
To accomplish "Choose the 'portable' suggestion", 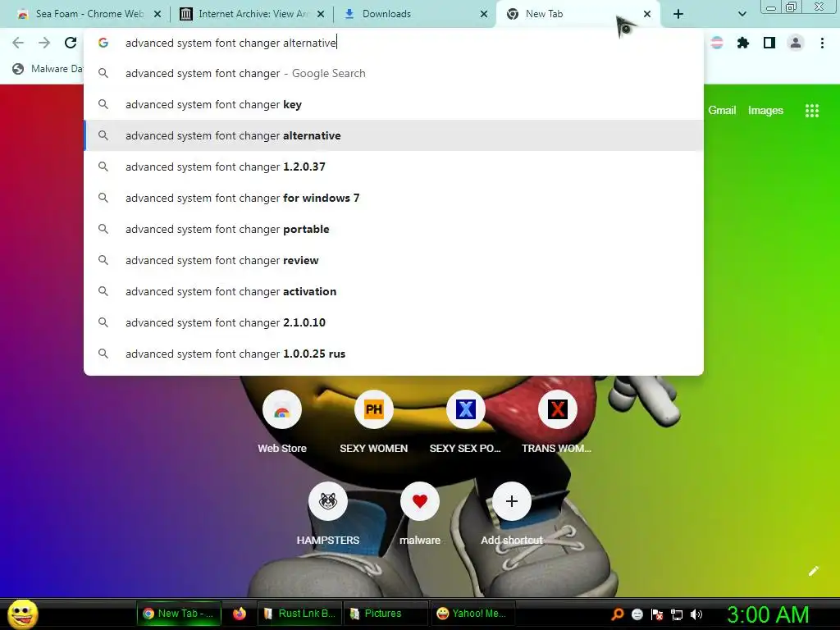I will [x=394, y=229].
